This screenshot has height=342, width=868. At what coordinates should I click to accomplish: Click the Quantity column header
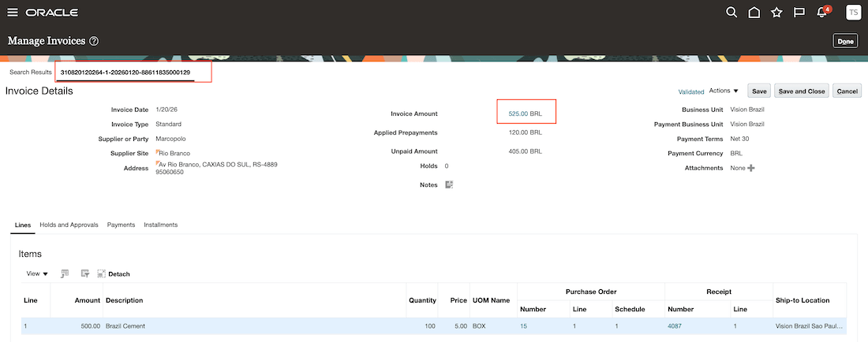(422, 300)
